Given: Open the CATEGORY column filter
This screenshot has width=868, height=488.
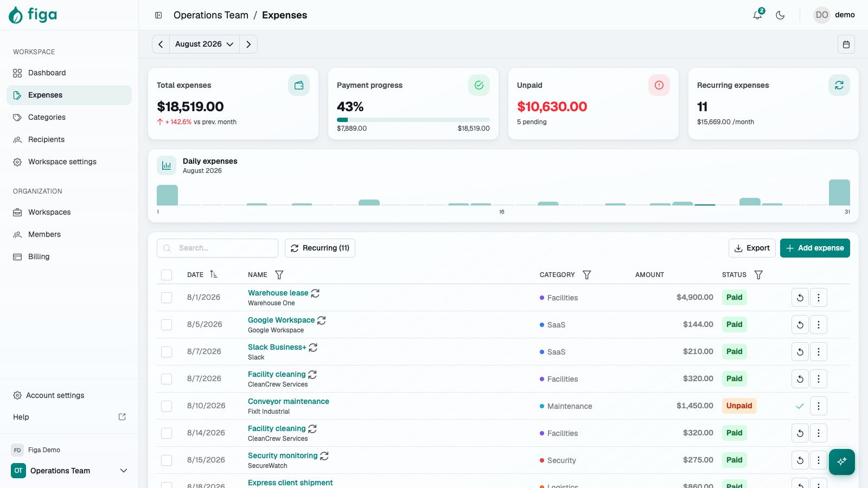Looking at the screenshot, I should point(587,275).
